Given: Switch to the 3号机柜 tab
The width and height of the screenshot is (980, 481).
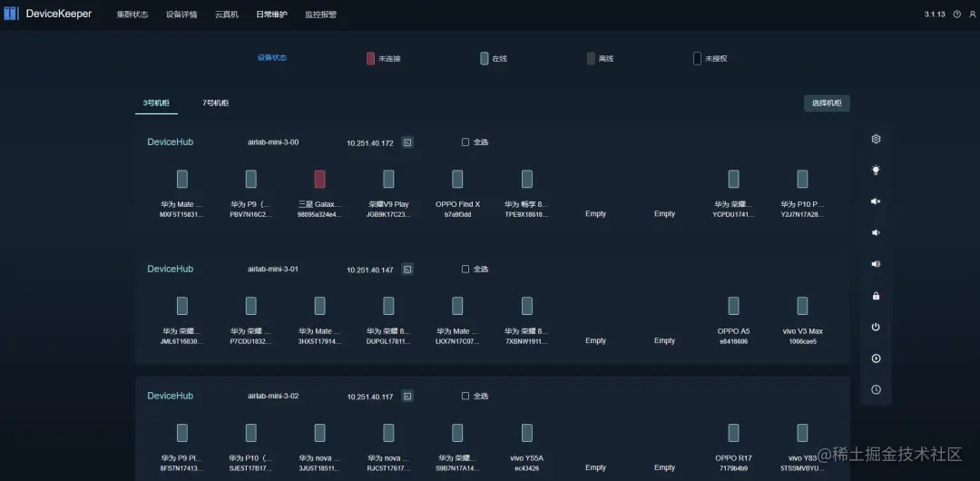Looking at the screenshot, I should tap(156, 103).
